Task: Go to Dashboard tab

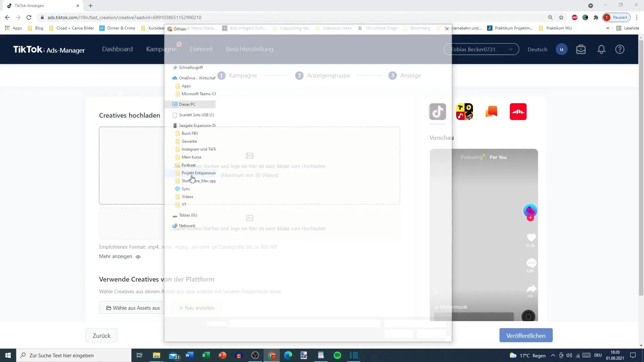Action: pyautogui.click(x=117, y=49)
